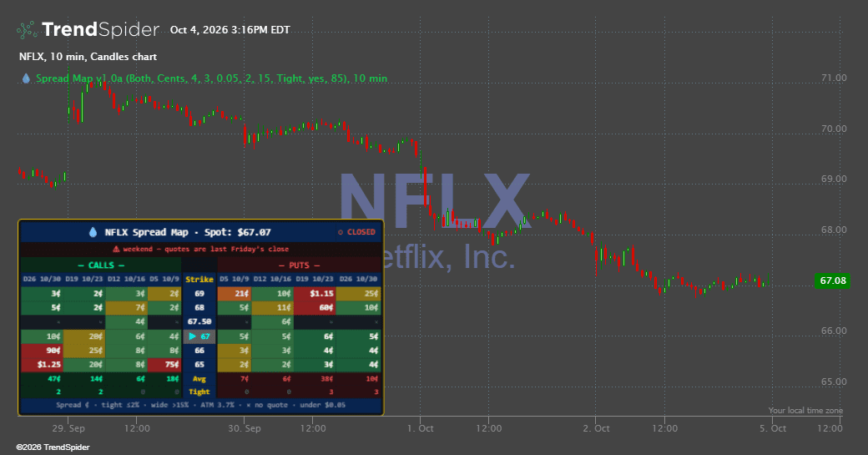This screenshot has width=868, height=455.
Task: Select the strike 65 row label
Action: 199,365
